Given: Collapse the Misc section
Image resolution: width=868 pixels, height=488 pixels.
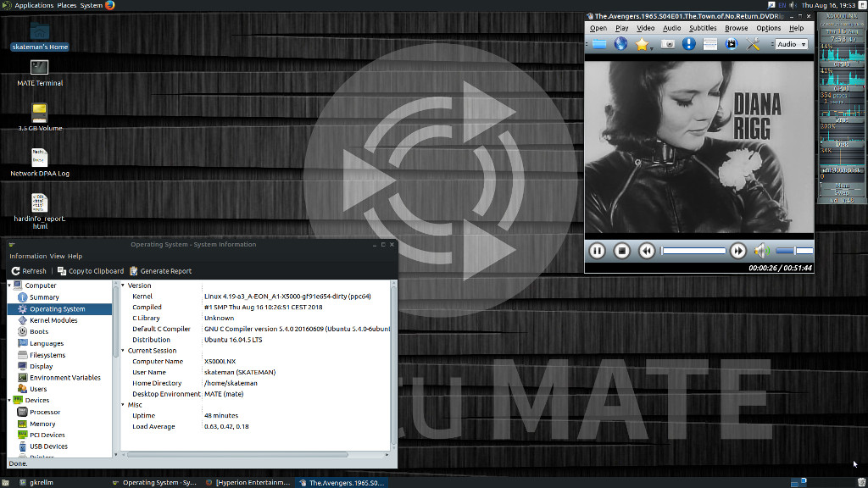Looking at the screenshot, I should click(123, 405).
